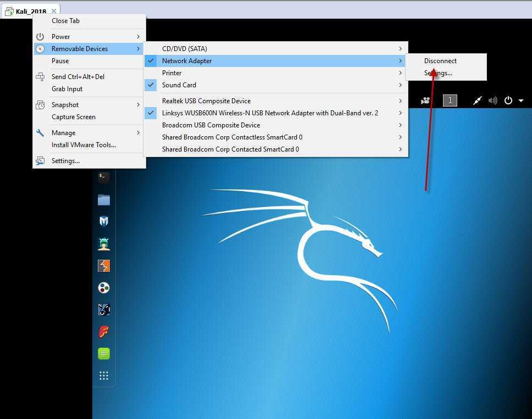Launch Maltego icon in the dock
The width and height of the screenshot is (532, 419).
tap(103, 310)
